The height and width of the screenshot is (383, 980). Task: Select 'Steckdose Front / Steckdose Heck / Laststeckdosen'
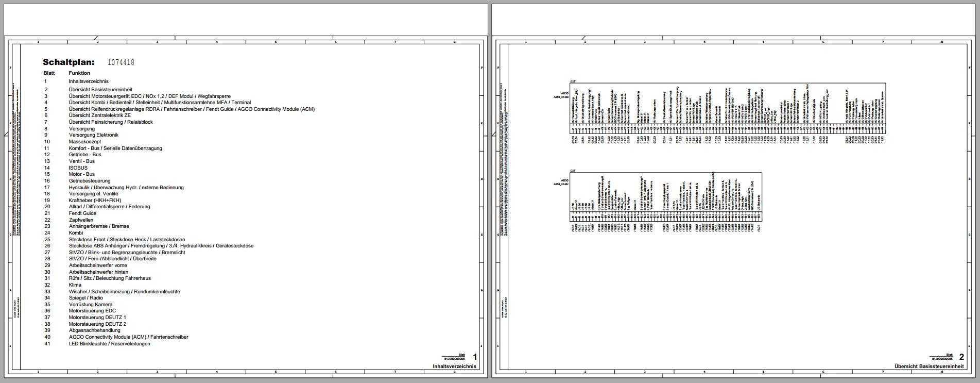[x=127, y=240]
